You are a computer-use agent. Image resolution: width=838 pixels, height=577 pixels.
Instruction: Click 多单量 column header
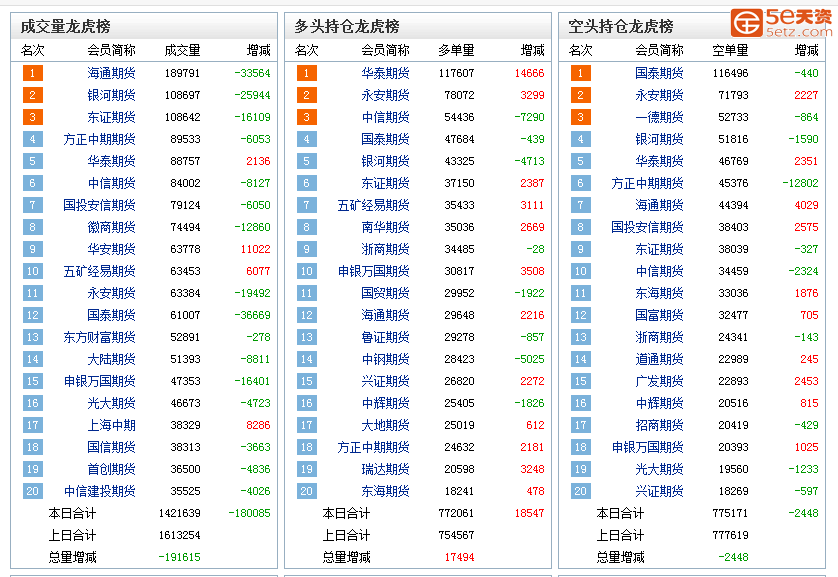click(456, 50)
